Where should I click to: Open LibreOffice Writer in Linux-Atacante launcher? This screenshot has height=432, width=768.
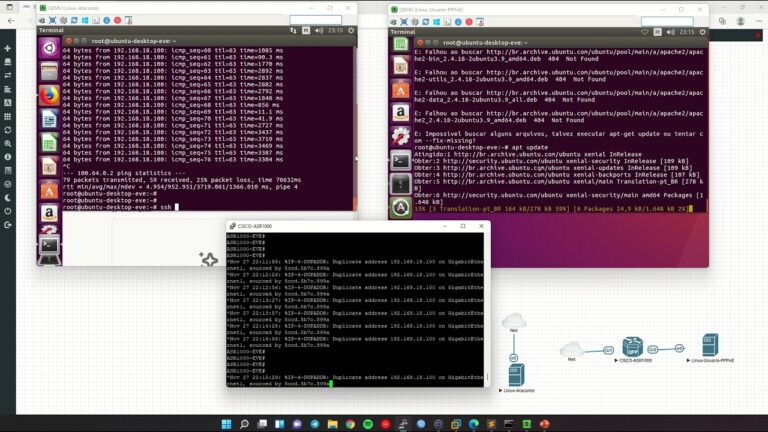pos(49,119)
